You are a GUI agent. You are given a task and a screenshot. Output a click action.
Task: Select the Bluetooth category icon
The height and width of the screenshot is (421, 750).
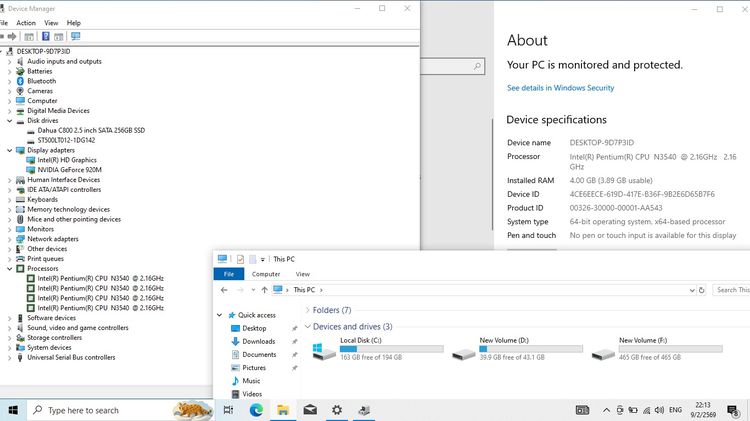pyautogui.click(x=20, y=81)
